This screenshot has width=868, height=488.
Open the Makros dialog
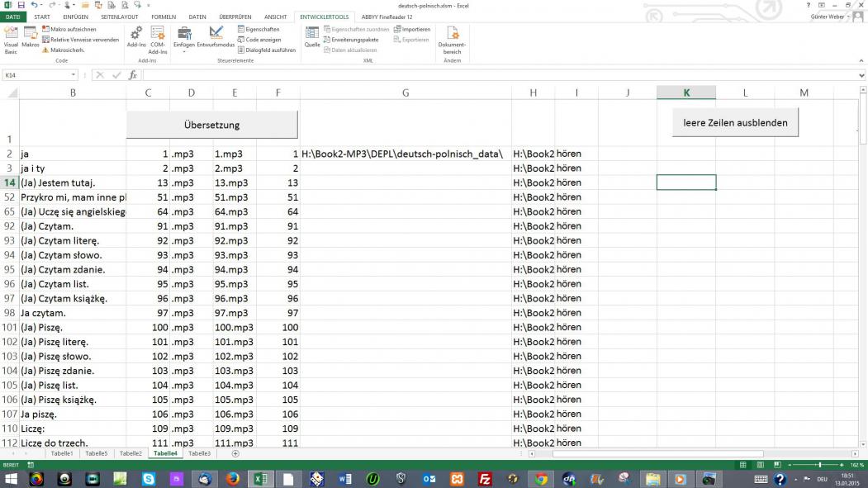pyautogui.click(x=31, y=37)
